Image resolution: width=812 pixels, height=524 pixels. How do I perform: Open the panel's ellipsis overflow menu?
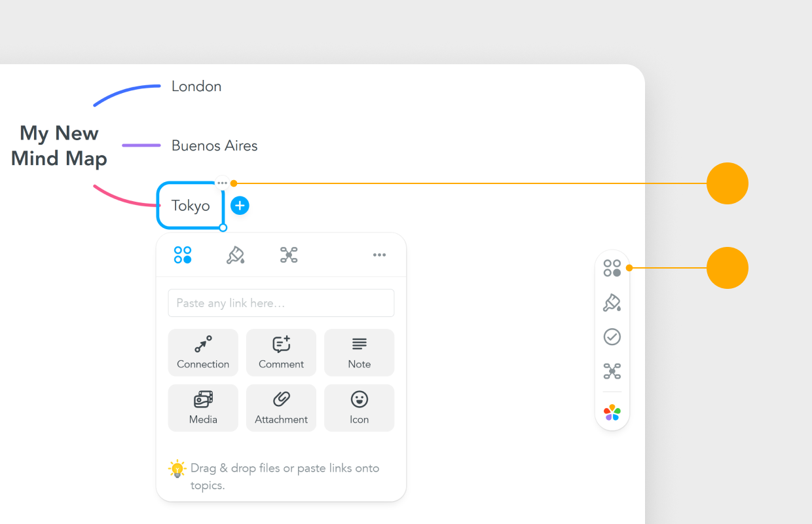point(379,255)
